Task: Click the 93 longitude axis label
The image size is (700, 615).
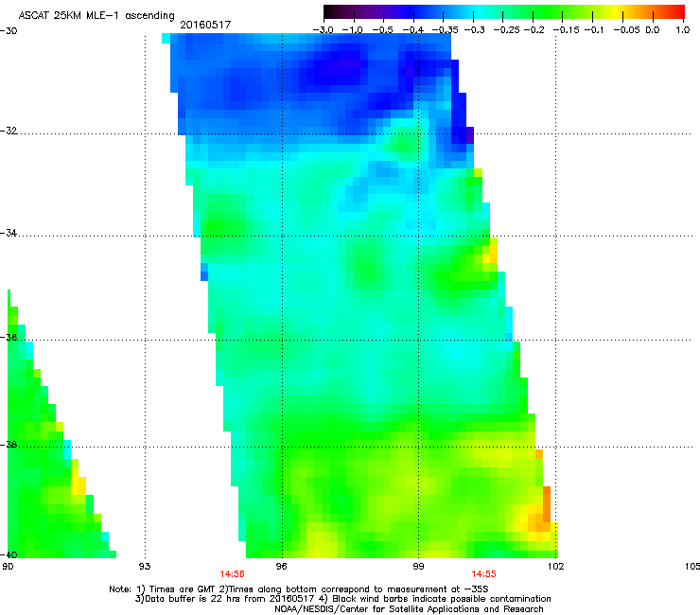Action: (x=145, y=567)
